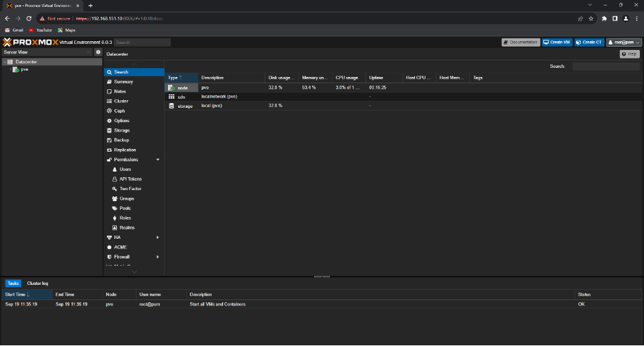The height and width of the screenshot is (346, 644).
Task: Open the Gmail bookmark
Action: tap(14, 30)
